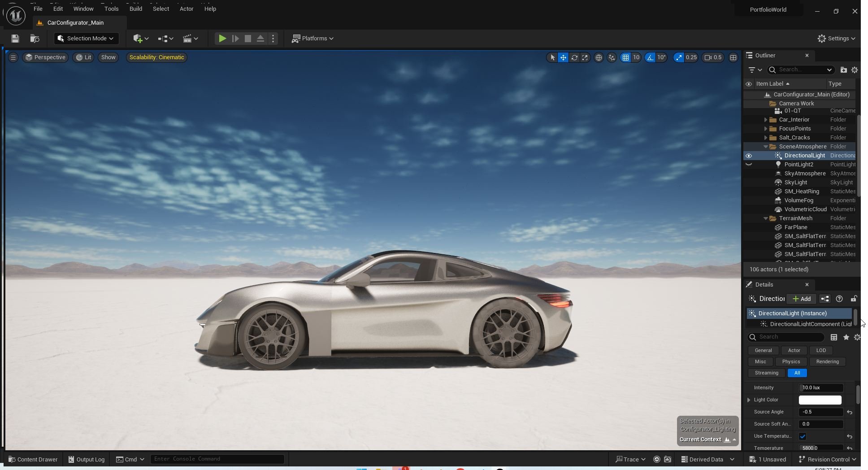Click the Details help question icon
Image resolution: width=868 pixels, height=470 pixels.
[839, 299]
